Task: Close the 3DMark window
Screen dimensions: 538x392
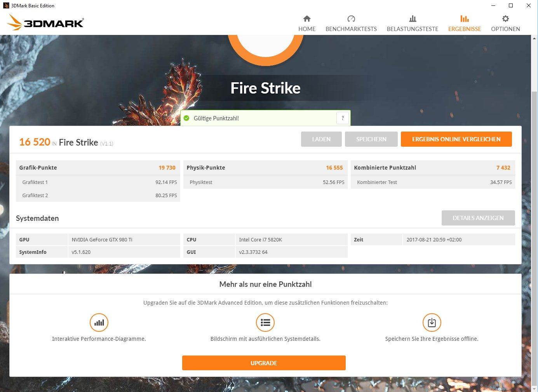Action: (x=529, y=5)
